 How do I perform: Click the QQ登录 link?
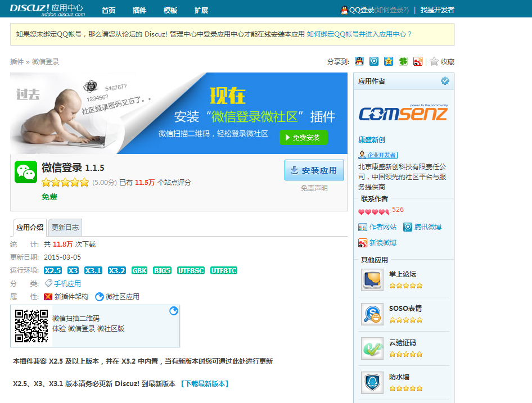pos(362,10)
